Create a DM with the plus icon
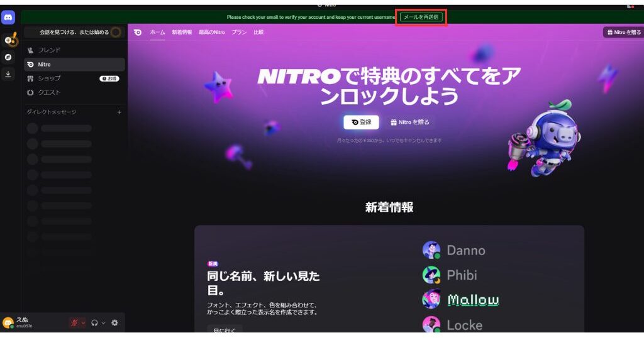The width and height of the screenshot is (644, 338). [x=119, y=112]
